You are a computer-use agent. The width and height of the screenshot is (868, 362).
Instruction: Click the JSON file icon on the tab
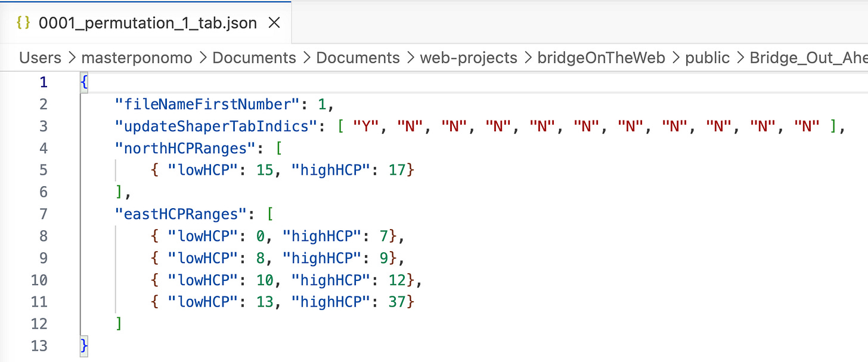pyautogui.click(x=23, y=23)
